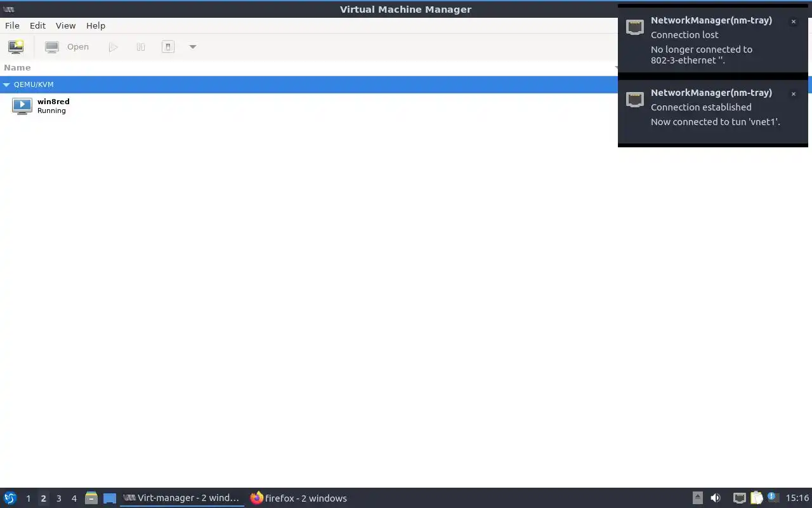Click the Shut down virtual machine icon

point(168,46)
